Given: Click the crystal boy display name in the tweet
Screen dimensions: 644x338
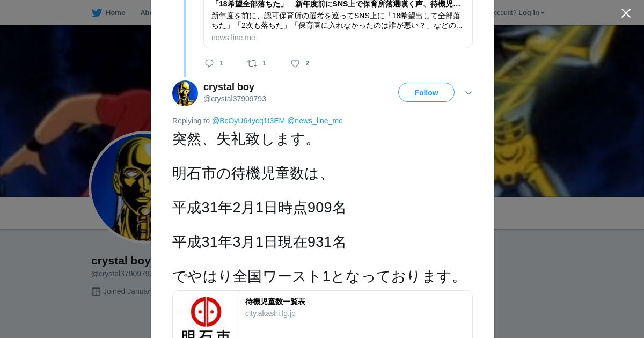Looking at the screenshot, I should pos(229,87).
